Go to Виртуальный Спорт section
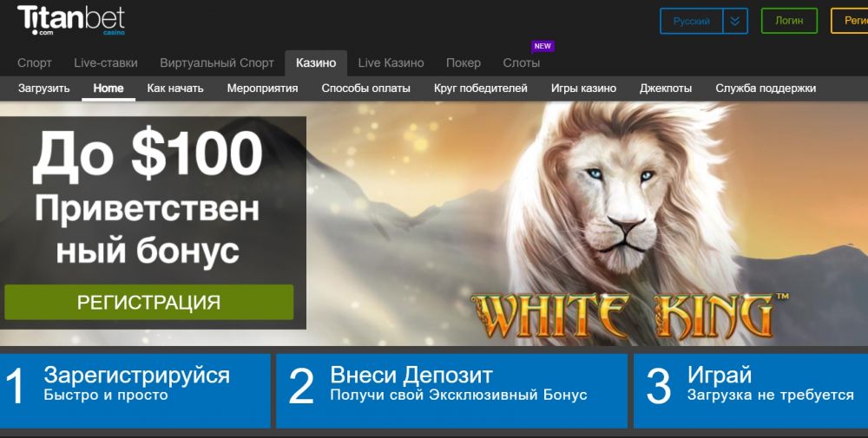 [217, 63]
